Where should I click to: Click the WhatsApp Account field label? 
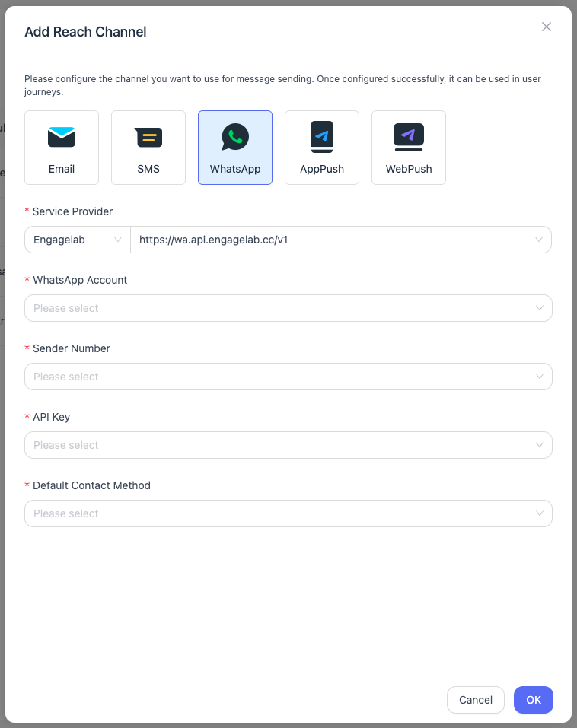point(80,280)
